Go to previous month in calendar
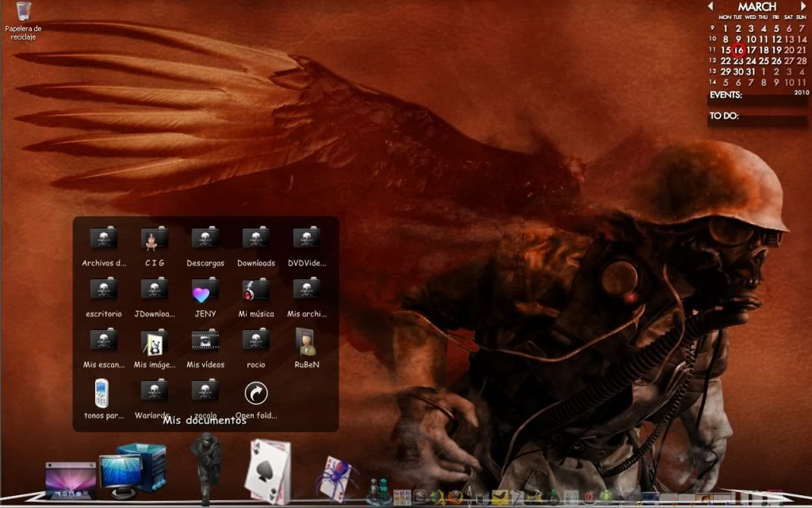 click(710, 6)
